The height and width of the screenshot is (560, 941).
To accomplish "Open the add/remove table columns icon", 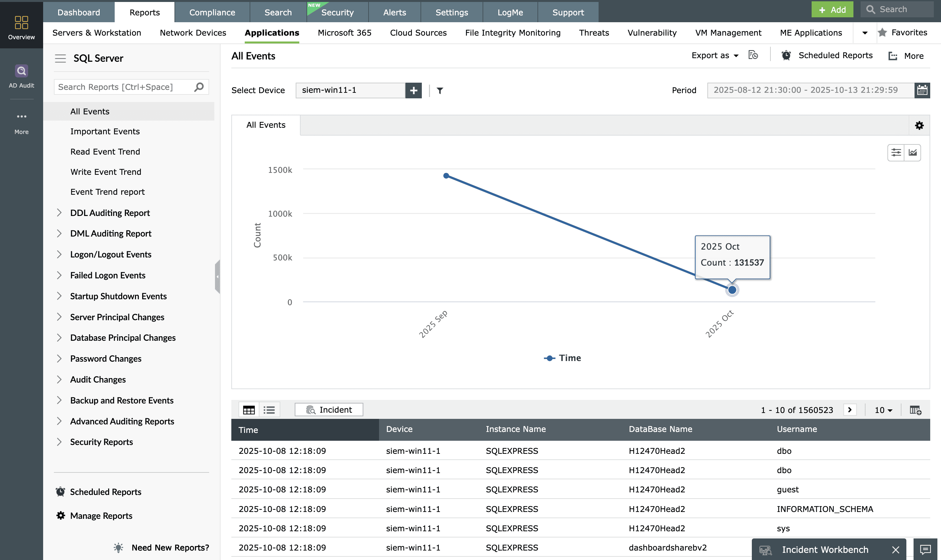I will tap(915, 410).
